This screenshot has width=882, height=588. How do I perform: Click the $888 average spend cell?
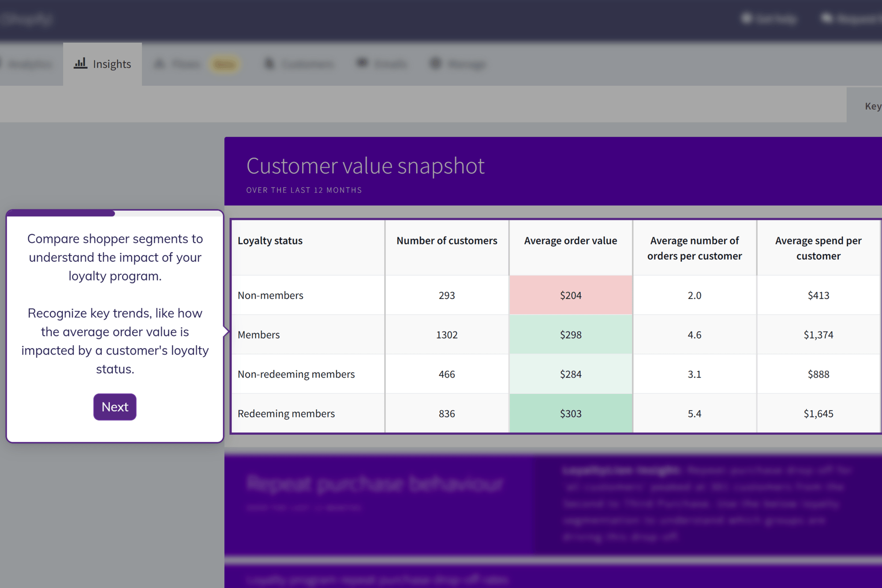click(x=818, y=374)
